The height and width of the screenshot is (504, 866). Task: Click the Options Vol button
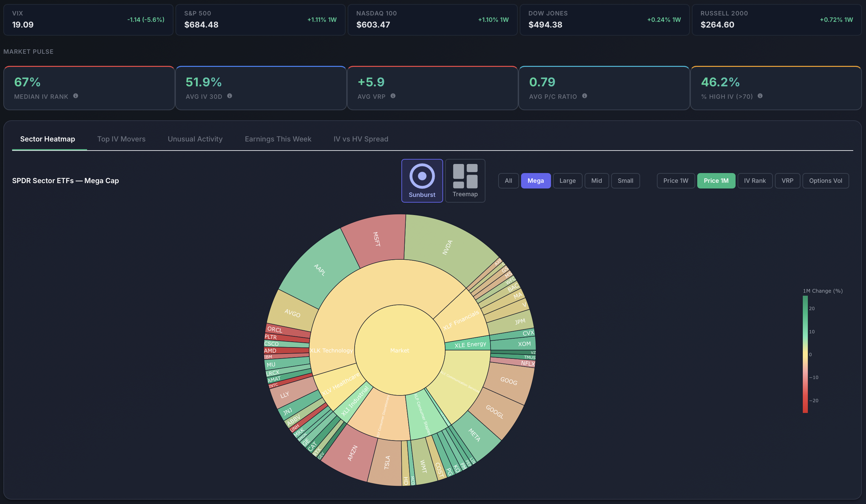click(825, 180)
